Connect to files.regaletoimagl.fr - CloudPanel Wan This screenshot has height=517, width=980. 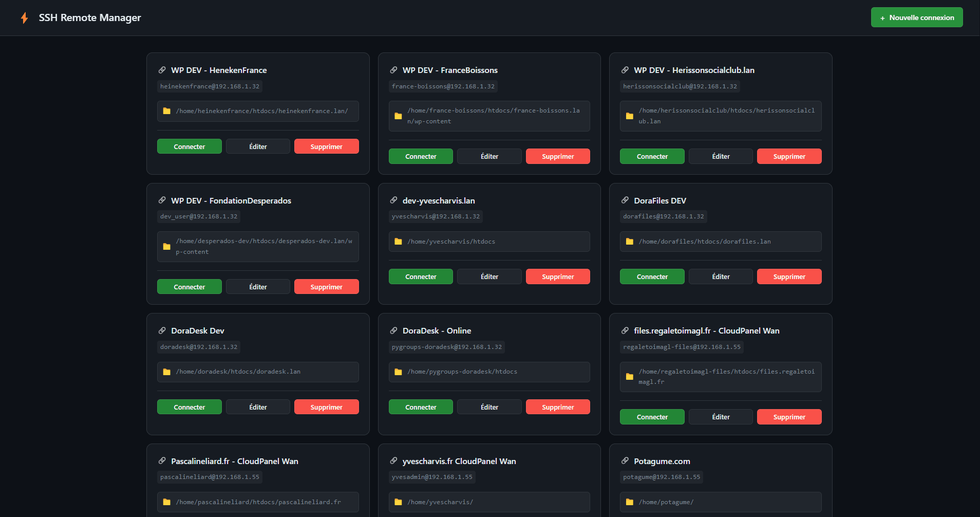652,417
